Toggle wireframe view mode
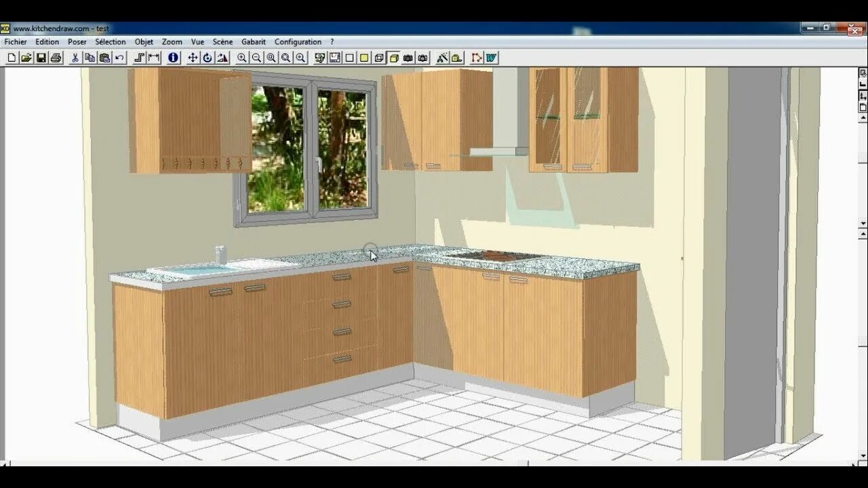The height and width of the screenshot is (488, 868). (378, 58)
